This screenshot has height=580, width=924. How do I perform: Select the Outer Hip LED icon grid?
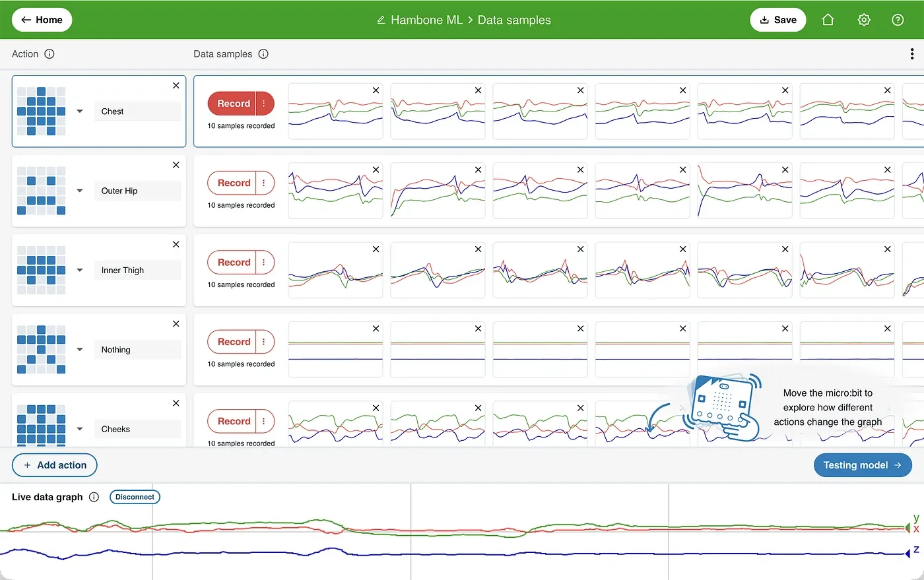click(41, 191)
